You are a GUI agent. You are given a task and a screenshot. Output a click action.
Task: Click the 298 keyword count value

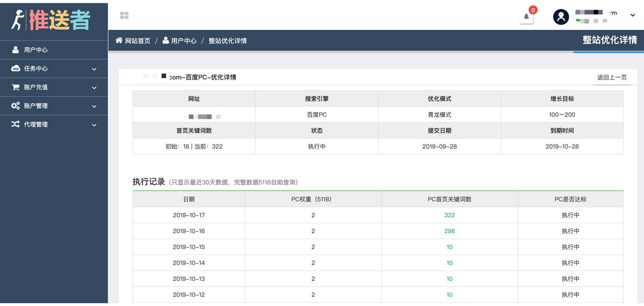(x=450, y=231)
